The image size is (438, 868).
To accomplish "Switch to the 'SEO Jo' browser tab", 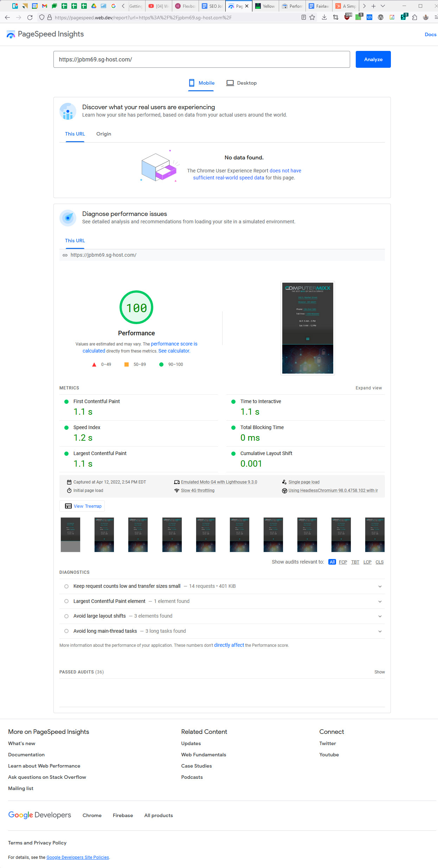I will click(x=212, y=6).
